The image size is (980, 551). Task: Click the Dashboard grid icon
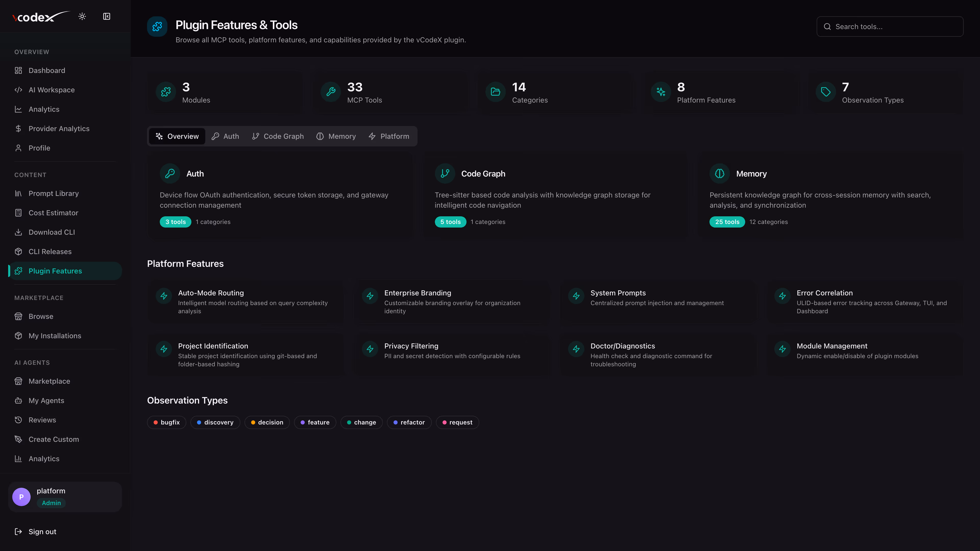click(x=18, y=70)
